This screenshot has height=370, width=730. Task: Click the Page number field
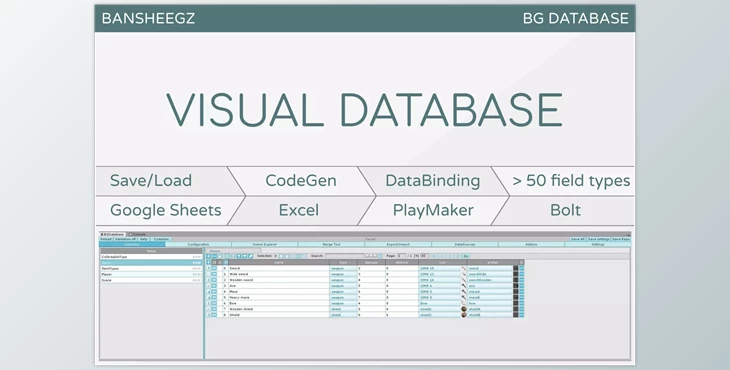(401, 256)
